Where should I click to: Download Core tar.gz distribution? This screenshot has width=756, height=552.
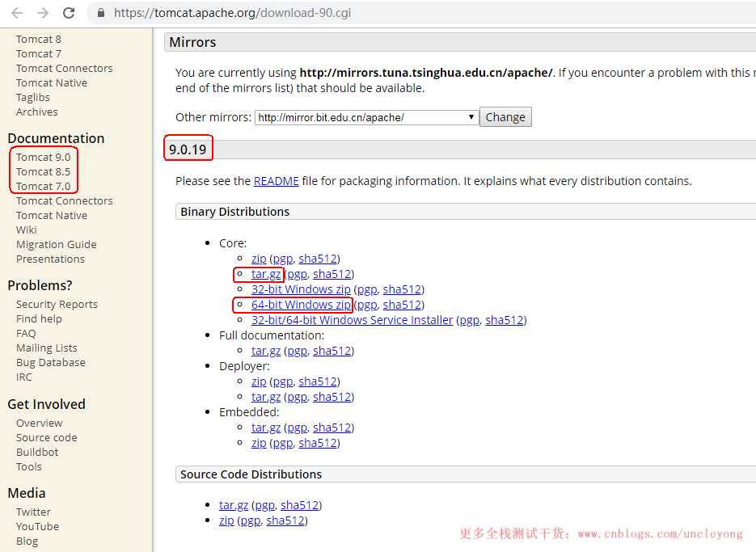pos(266,274)
